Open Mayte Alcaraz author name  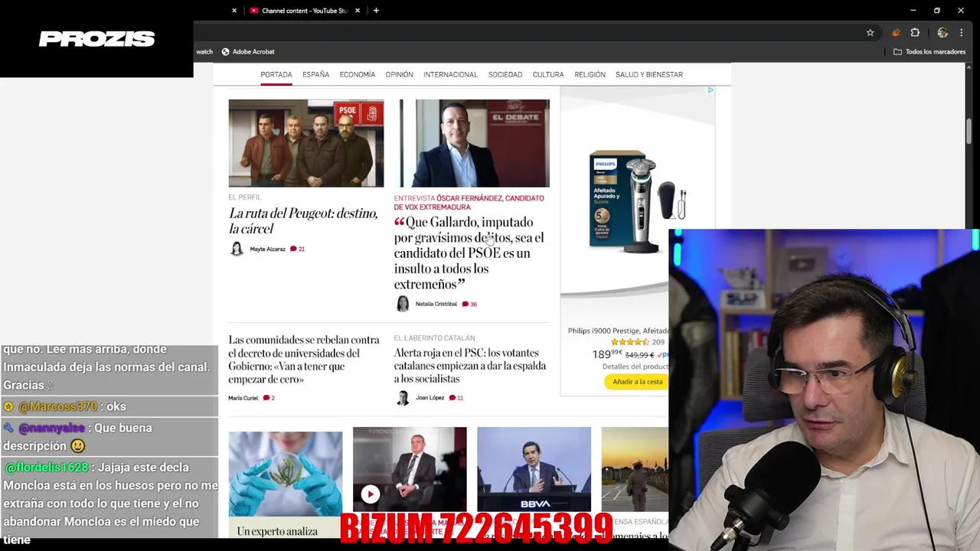tap(267, 249)
